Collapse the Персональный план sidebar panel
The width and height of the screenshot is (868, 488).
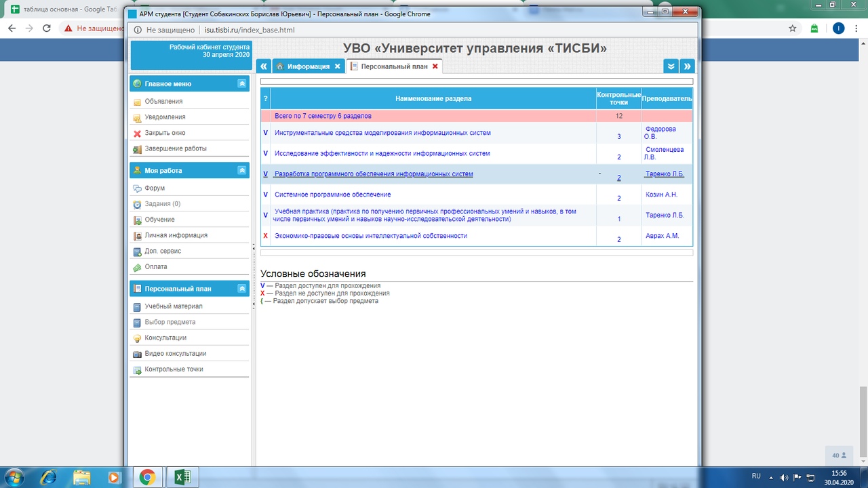(241, 289)
